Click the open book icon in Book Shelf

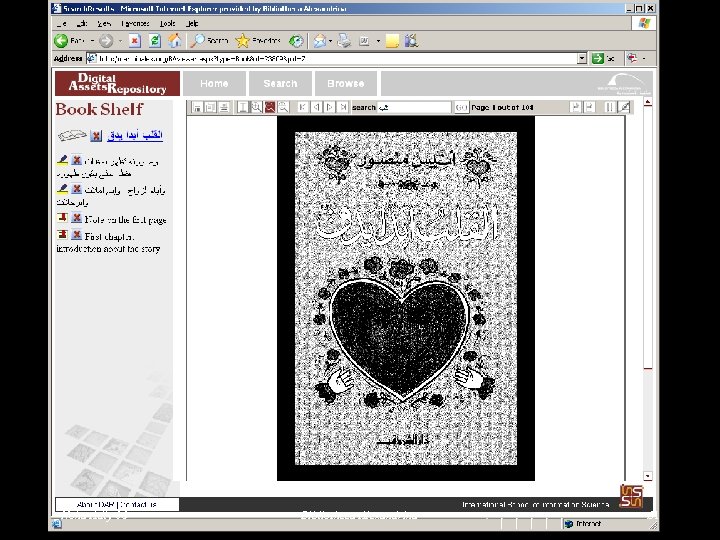pos(72,135)
